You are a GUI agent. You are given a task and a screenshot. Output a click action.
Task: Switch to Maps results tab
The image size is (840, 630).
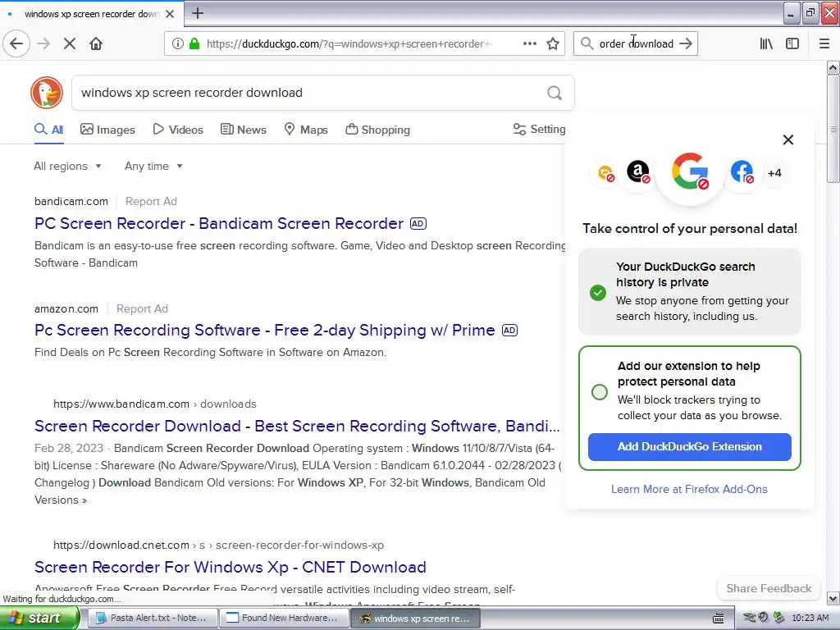(x=306, y=130)
